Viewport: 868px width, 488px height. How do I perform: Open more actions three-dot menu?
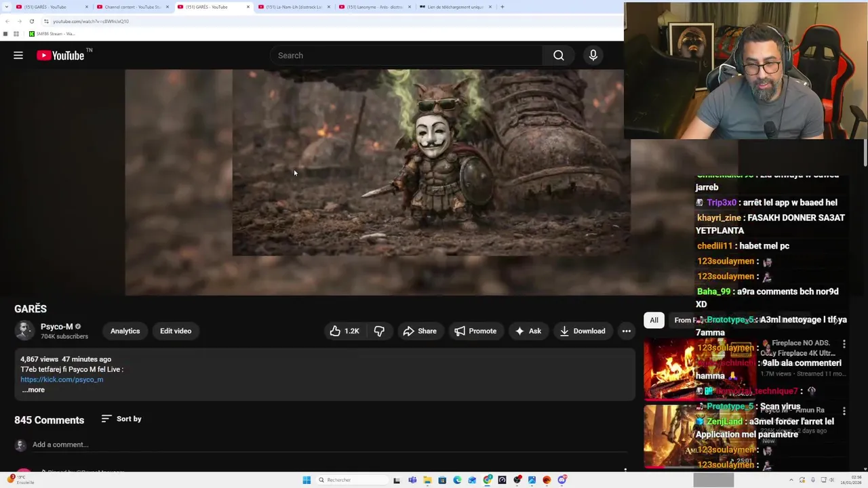627,331
